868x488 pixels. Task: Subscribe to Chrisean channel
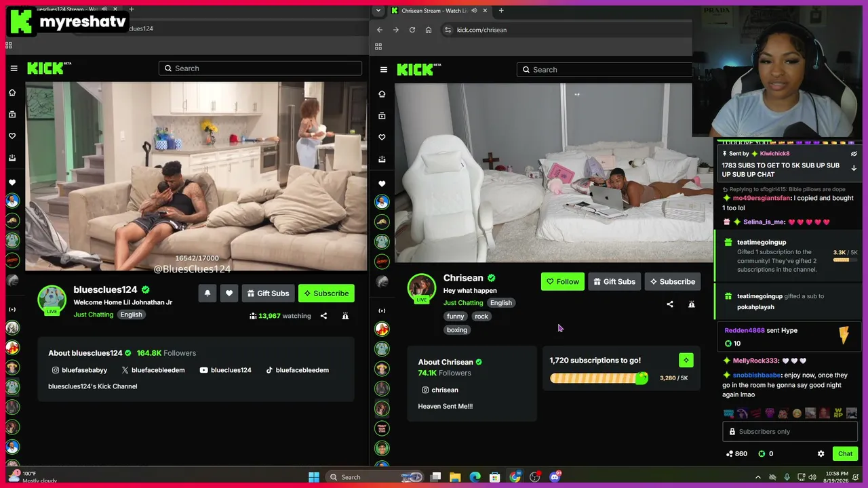pyautogui.click(x=673, y=282)
